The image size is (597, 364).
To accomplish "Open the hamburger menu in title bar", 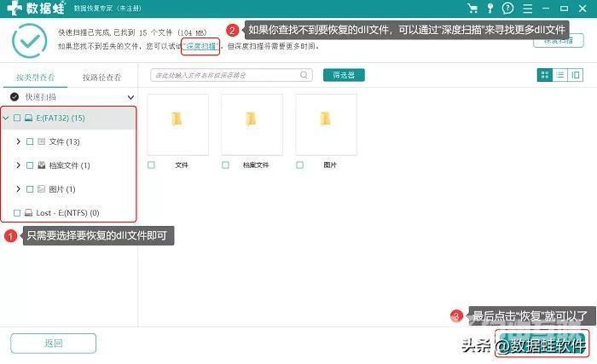I will 527,9.
